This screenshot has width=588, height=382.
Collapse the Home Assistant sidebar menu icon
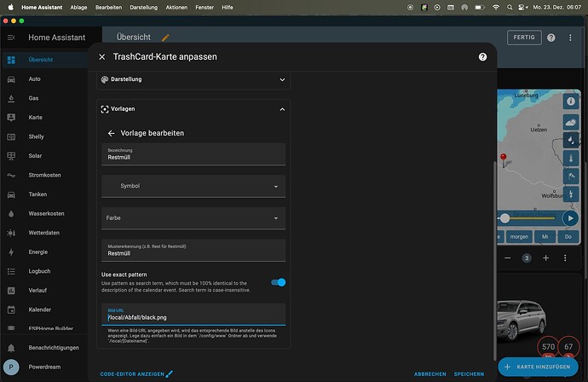11,38
